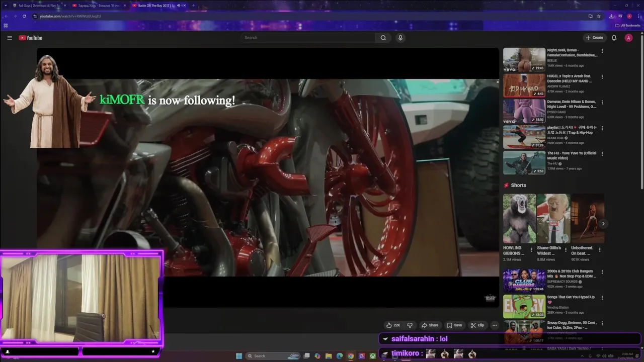The image size is (644, 362).
Task: Show next Shorts with the right arrow
Action: click(603, 224)
